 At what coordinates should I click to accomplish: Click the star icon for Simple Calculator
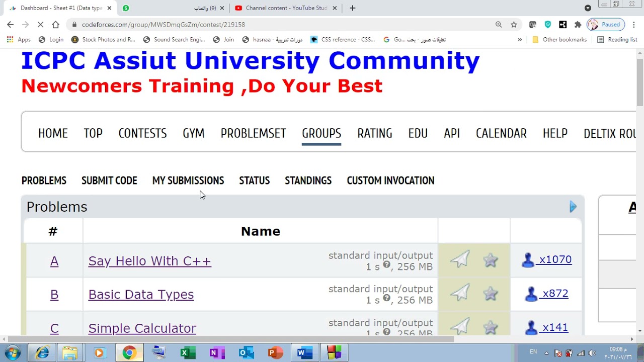[491, 327]
